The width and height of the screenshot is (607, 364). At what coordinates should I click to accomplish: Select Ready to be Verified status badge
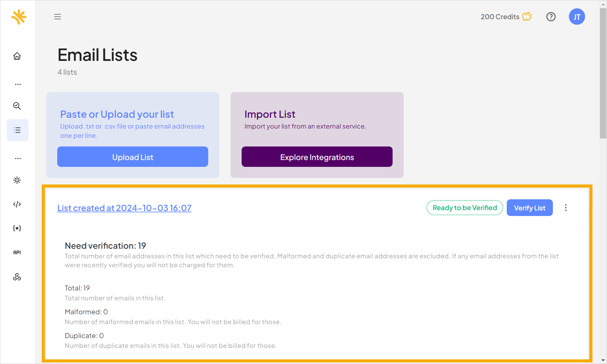coord(464,208)
